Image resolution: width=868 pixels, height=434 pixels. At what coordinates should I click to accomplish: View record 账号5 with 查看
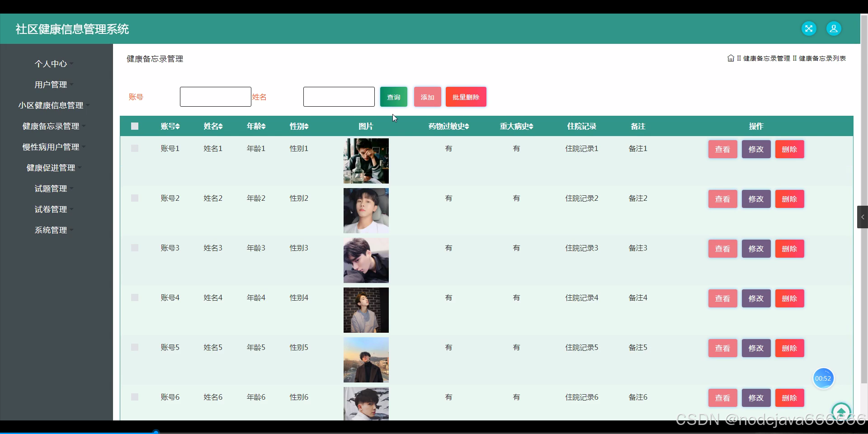[723, 348]
